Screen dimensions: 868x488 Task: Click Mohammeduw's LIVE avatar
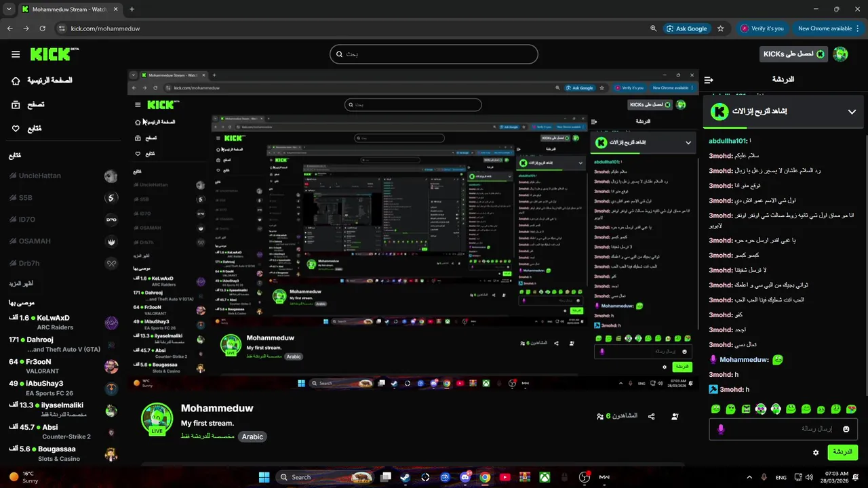coord(157,418)
